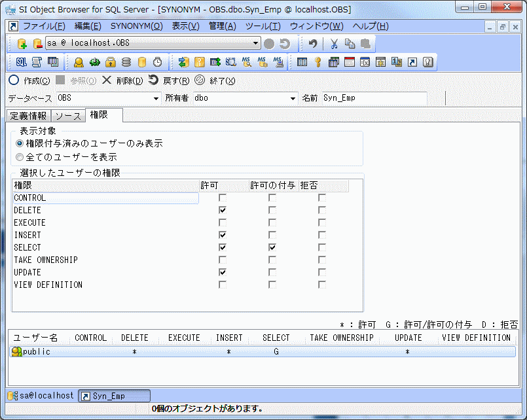
Task: Click the undo arrow icon in top toolbar
Action: point(313,44)
